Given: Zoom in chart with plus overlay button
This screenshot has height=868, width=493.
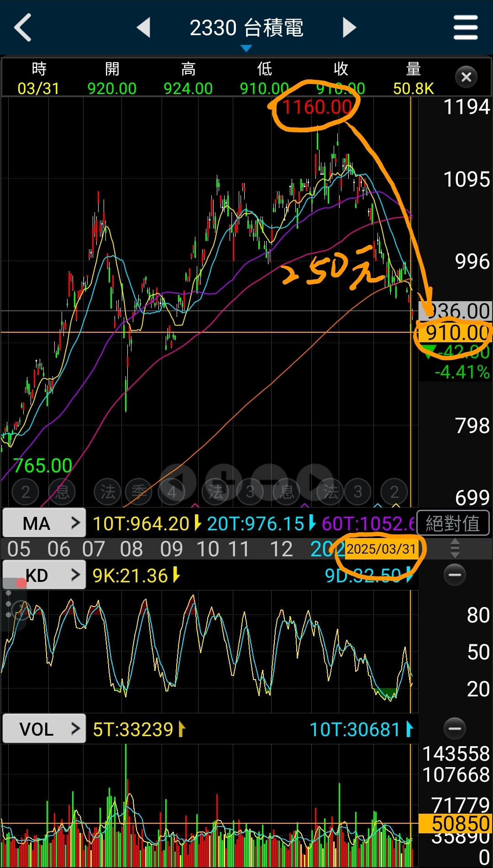Looking at the screenshot, I should point(224,481).
